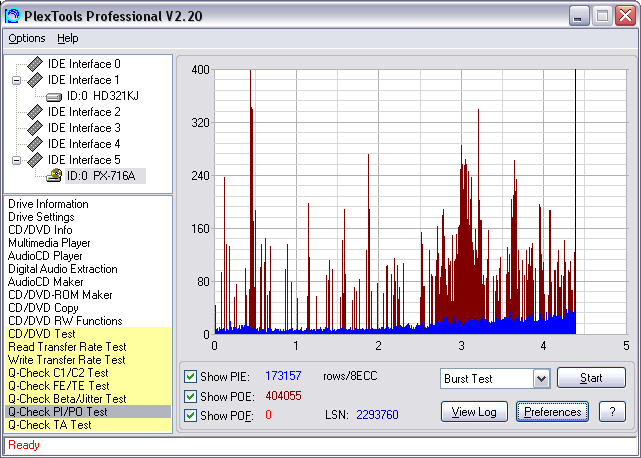
Task: Open AudioCD Player function
Action: coord(45,256)
